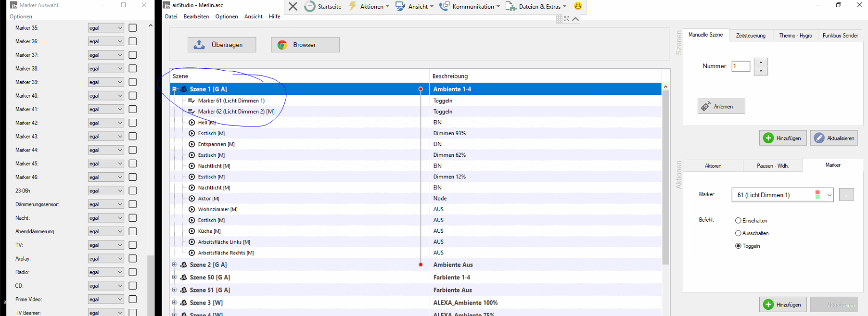Click the actor icon of Hell [M]
This screenshot has height=316, width=868.
point(191,123)
